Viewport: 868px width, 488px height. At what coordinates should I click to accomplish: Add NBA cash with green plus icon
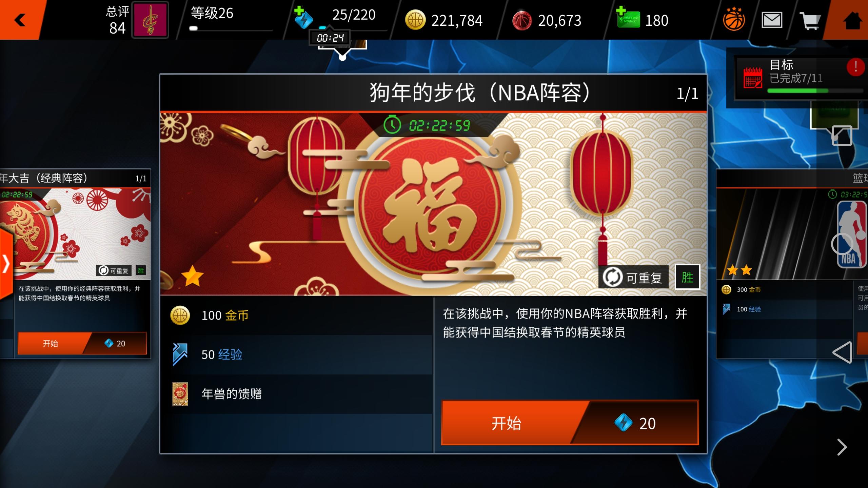tap(627, 17)
